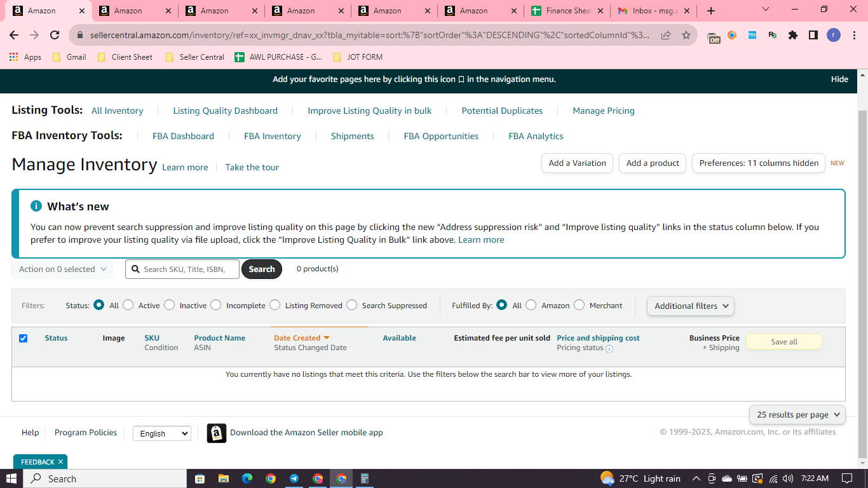This screenshot has width=868, height=488.
Task: Open File Explorer from the taskbar
Action: [223, 478]
